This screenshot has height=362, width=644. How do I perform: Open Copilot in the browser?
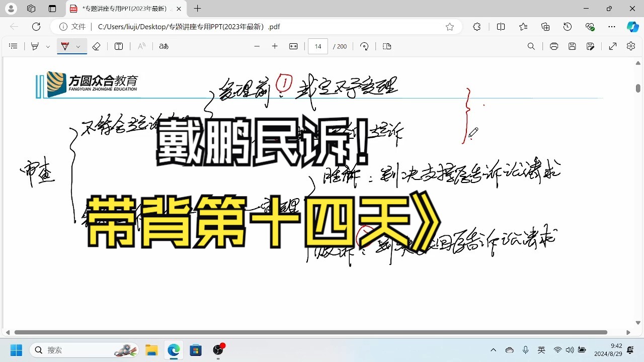coord(632,27)
